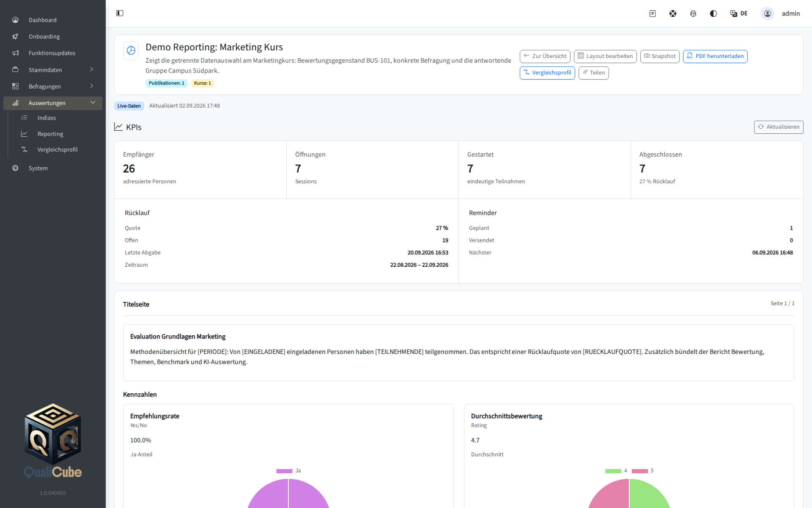Toggle the sidebar collapse icon
The height and width of the screenshot is (508, 812).
(x=120, y=13)
